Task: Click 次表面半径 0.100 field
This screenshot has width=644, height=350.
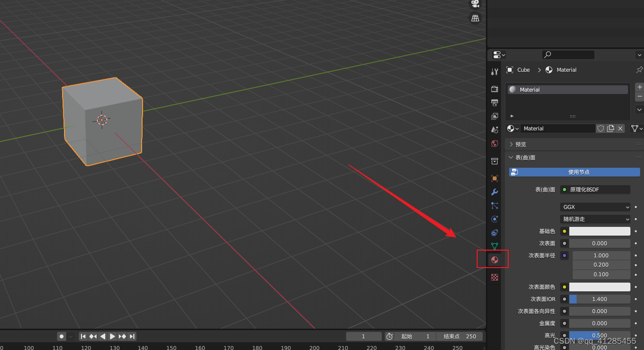Action: 601,274
